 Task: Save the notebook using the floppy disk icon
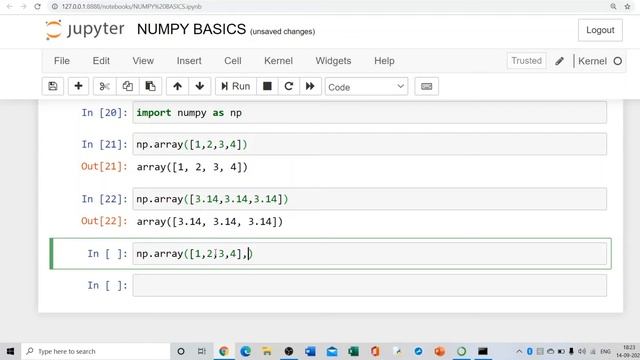click(53, 87)
